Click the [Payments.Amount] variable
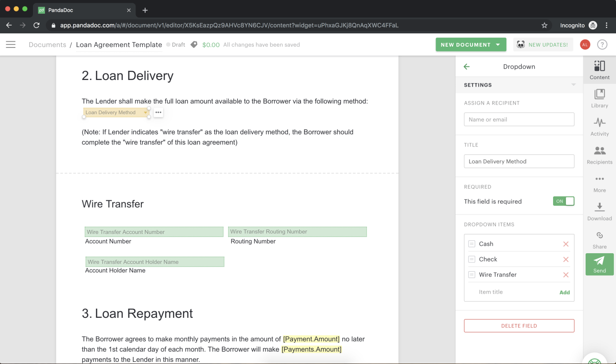616x364 pixels. [x=312, y=349]
